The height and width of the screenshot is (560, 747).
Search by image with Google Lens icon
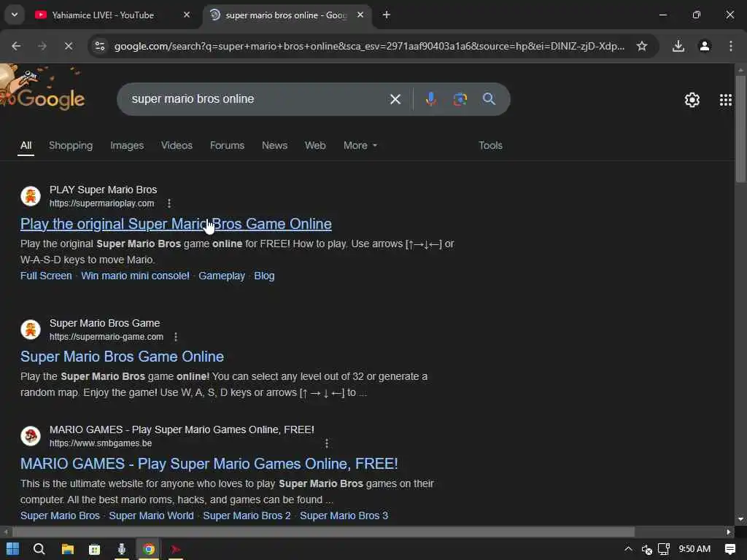[x=460, y=99]
